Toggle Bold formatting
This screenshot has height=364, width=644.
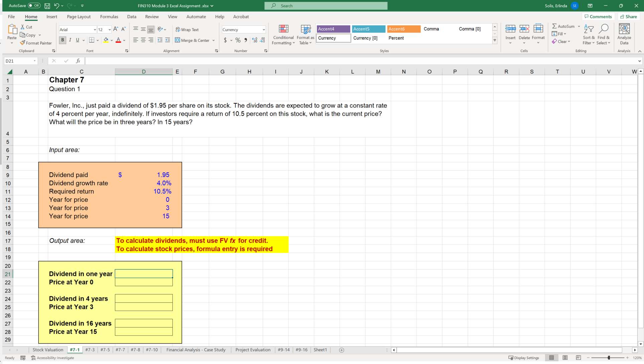(62, 40)
